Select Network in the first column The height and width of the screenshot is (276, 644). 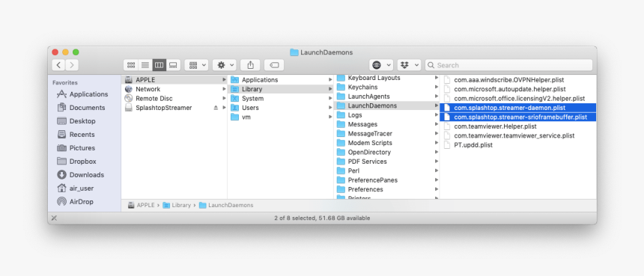(x=174, y=89)
